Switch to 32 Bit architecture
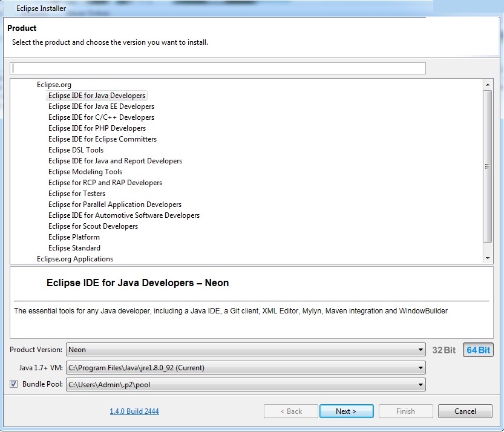This screenshot has width=504, height=432. 443,350
